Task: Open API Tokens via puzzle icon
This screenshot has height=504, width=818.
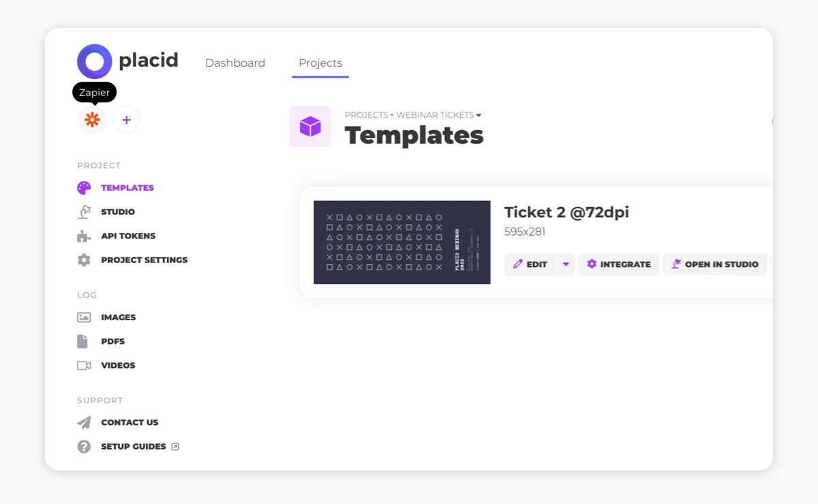Action: click(x=84, y=236)
